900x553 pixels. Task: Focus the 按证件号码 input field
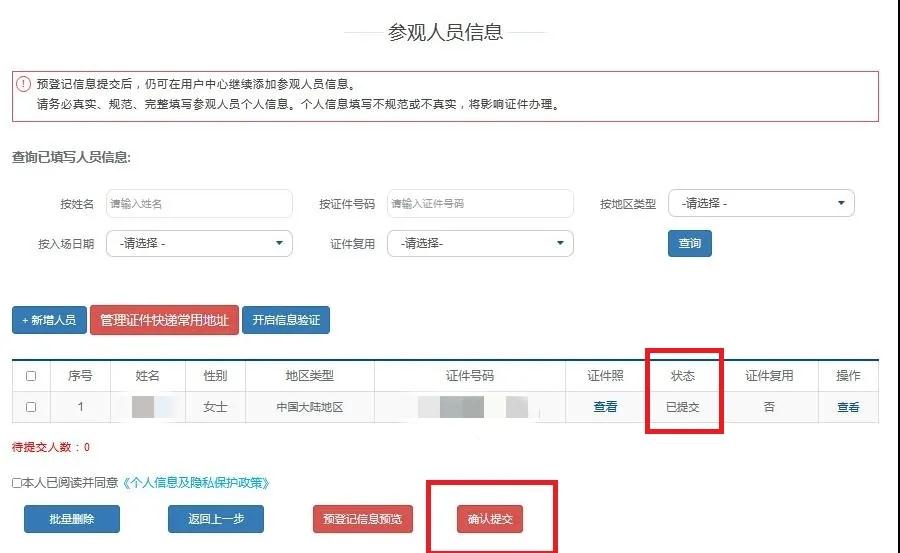(480, 203)
